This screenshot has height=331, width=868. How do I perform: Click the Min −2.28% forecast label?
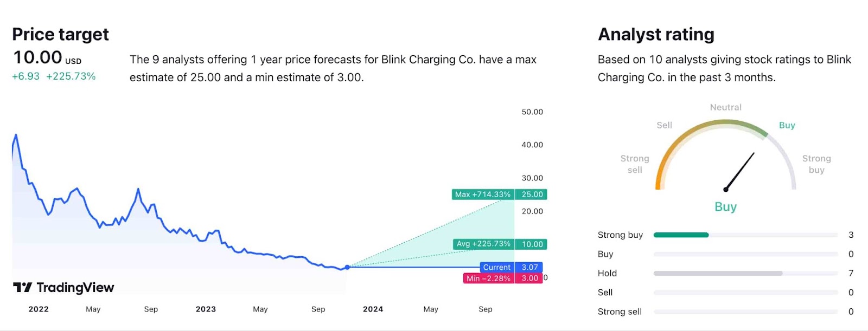point(488,278)
